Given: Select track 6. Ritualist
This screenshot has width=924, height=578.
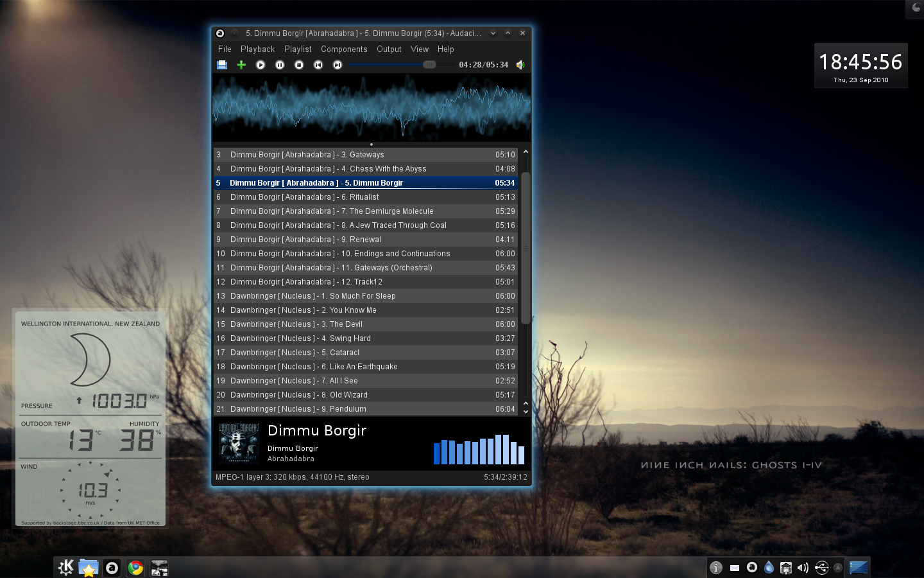Looking at the screenshot, I should [366, 197].
